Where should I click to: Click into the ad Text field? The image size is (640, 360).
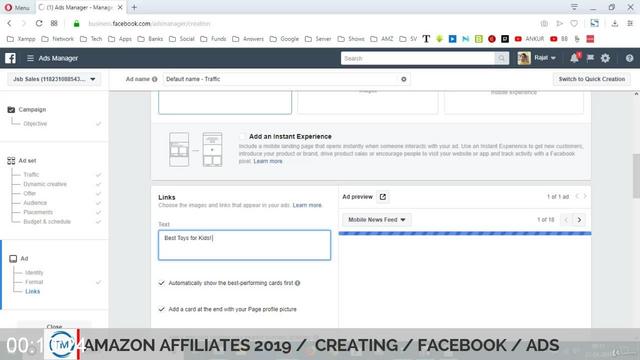pyautogui.click(x=244, y=245)
